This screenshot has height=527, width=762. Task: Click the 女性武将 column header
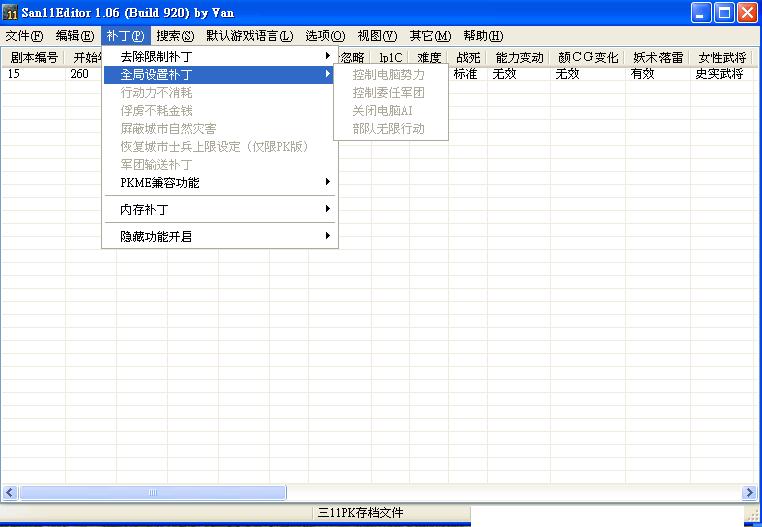[722, 58]
